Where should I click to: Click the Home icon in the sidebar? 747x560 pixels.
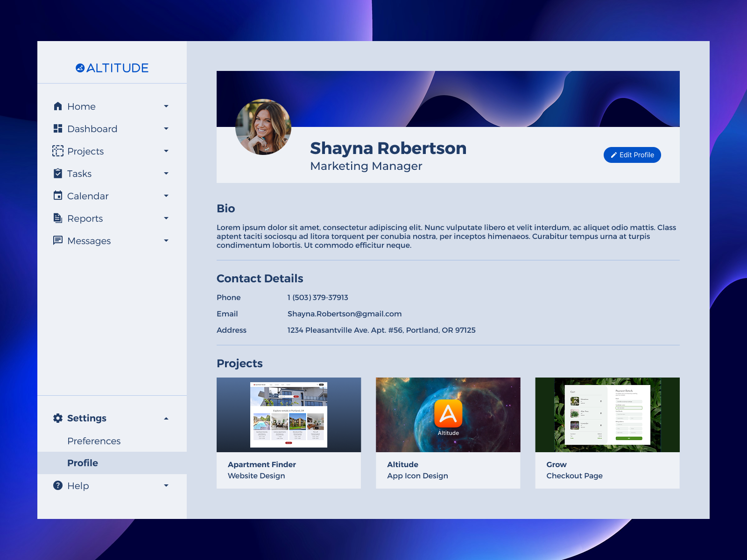pyautogui.click(x=57, y=106)
